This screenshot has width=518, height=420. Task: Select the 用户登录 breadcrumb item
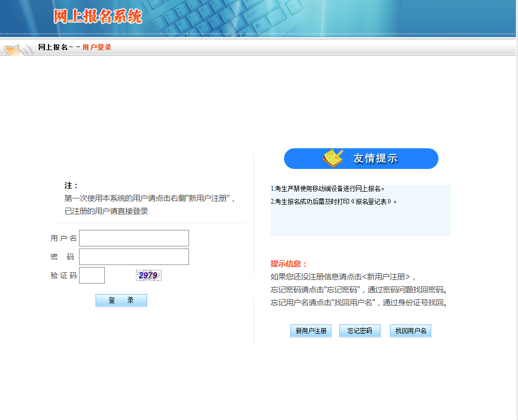[x=97, y=48]
